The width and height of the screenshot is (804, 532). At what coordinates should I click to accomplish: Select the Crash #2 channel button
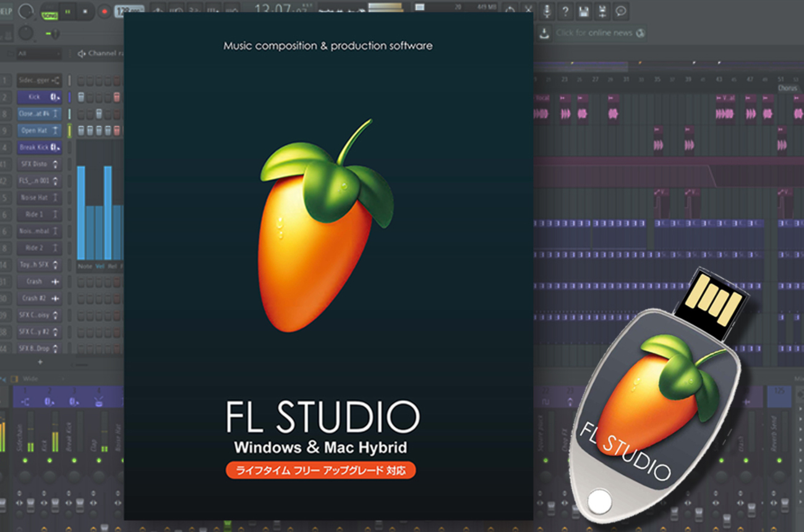pyautogui.click(x=40, y=298)
